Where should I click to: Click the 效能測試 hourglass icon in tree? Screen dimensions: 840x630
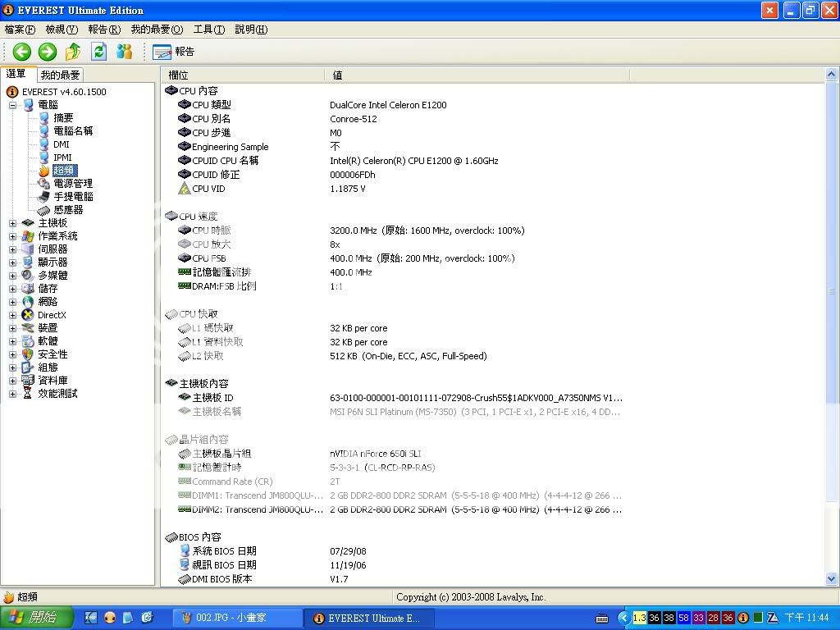[28, 394]
